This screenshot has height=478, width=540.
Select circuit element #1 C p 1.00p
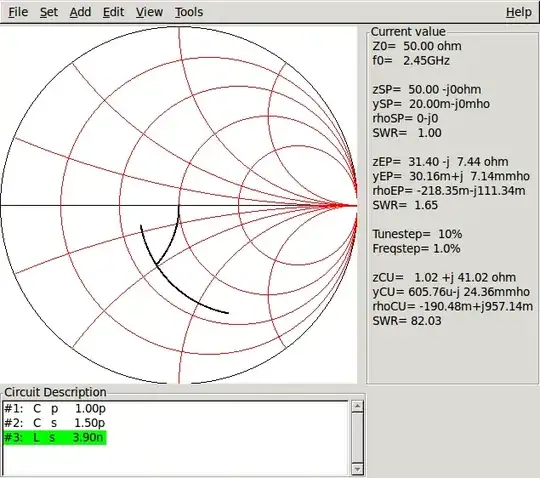coord(55,409)
